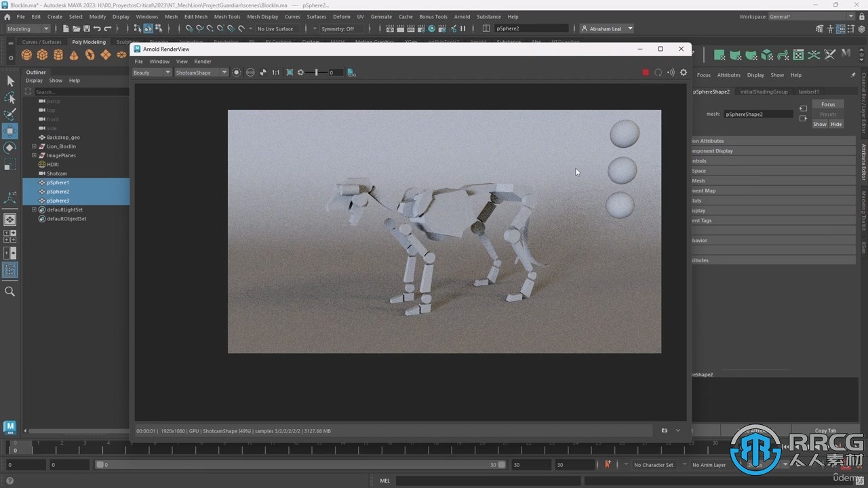Adjust the exposure slider in RenderView

317,73
